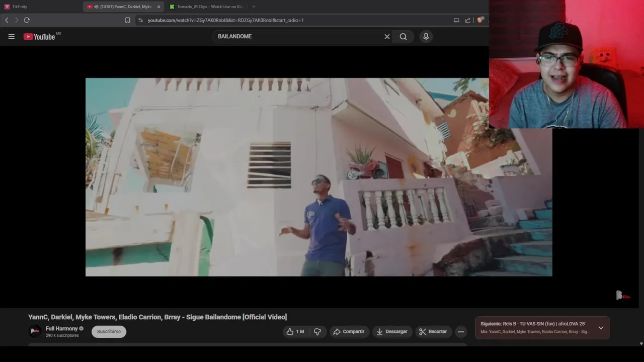This screenshot has width=644, height=362.
Task: Click the video player to pause
Action: click(318, 177)
